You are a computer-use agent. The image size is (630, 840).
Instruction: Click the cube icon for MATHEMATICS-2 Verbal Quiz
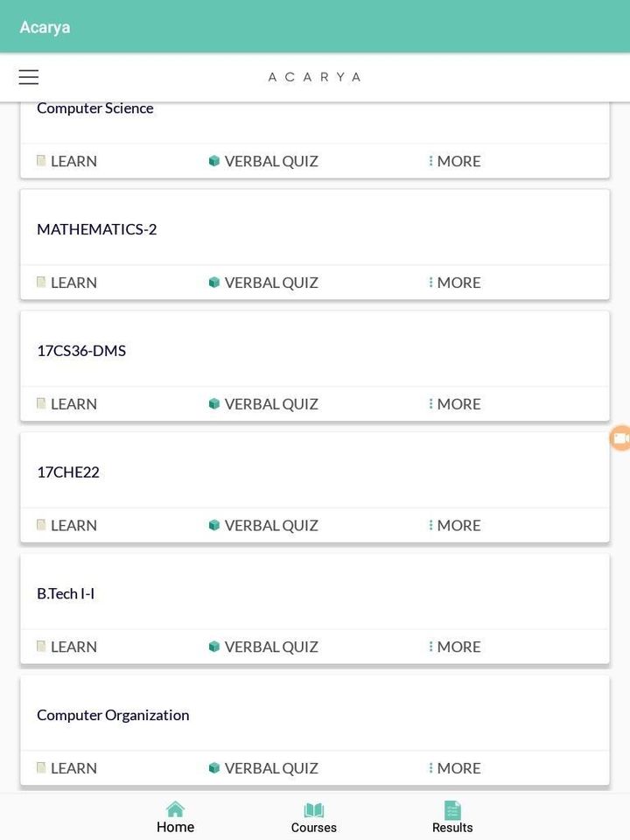214,283
